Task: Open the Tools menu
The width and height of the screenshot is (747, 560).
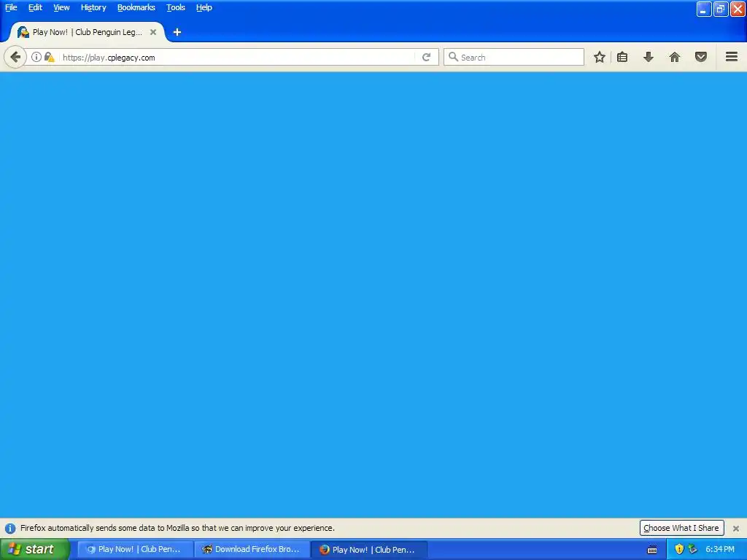Action: tap(176, 7)
